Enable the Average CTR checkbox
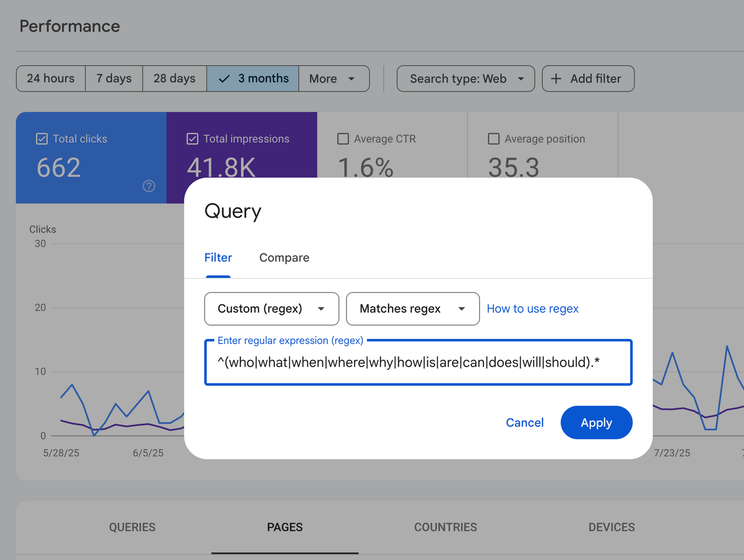The height and width of the screenshot is (560, 744). coord(343,139)
